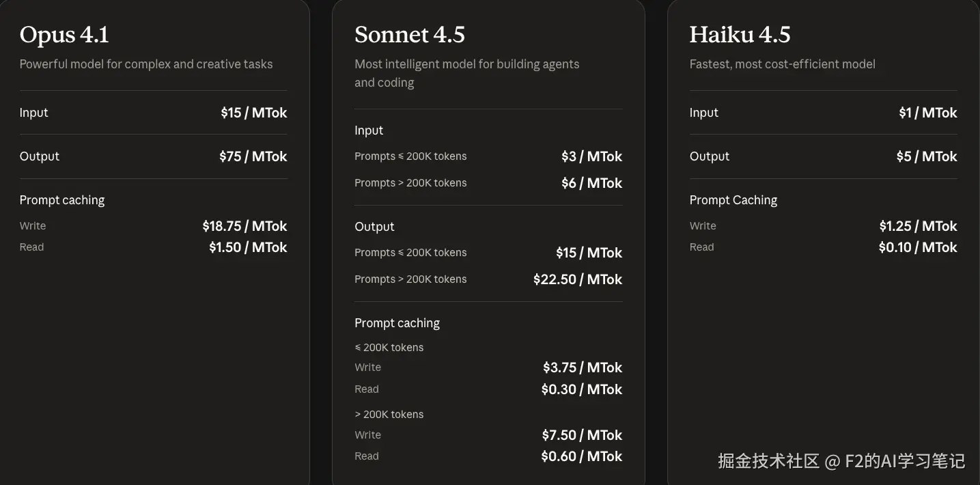This screenshot has width=980, height=485.
Task: Click Sonnet input price $3 / MTok
Action: 591,156
